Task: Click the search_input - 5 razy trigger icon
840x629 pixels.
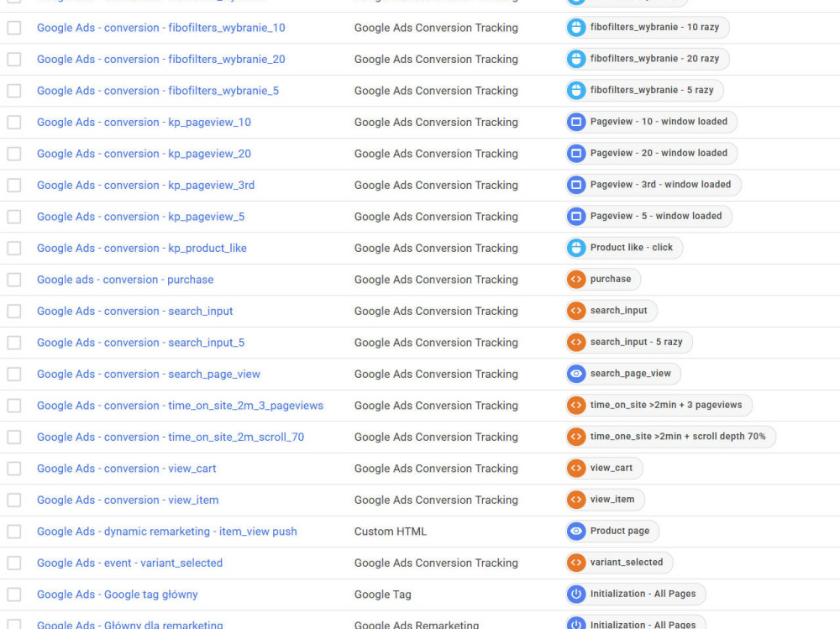Action: [x=576, y=342]
